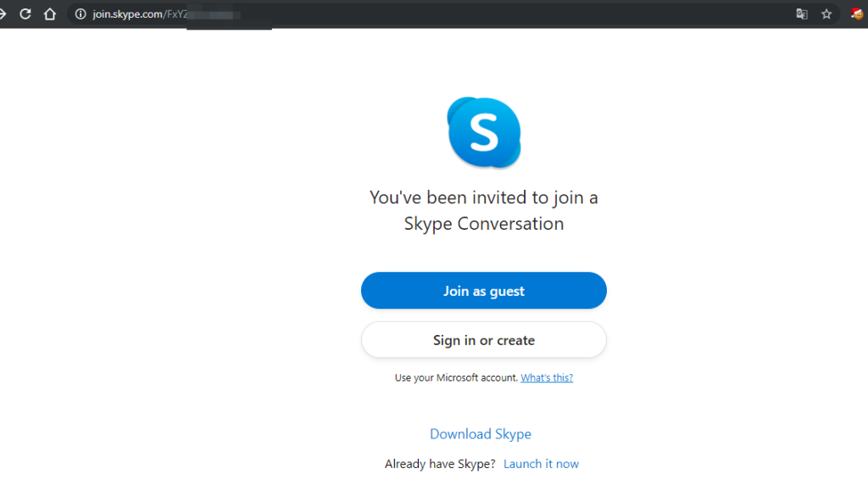
Task: Open the Download Skype link
Action: [x=481, y=434]
